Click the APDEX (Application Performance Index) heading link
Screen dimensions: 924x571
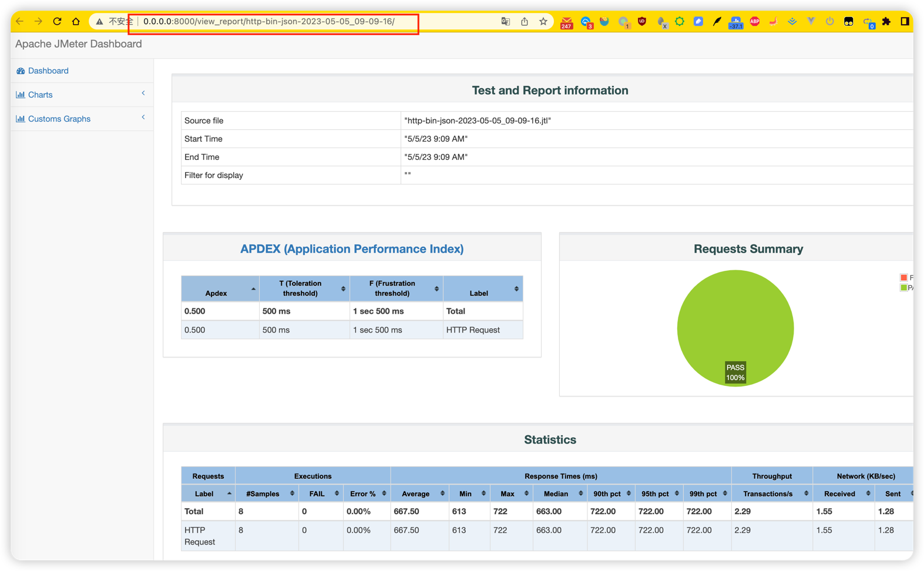[x=352, y=249]
